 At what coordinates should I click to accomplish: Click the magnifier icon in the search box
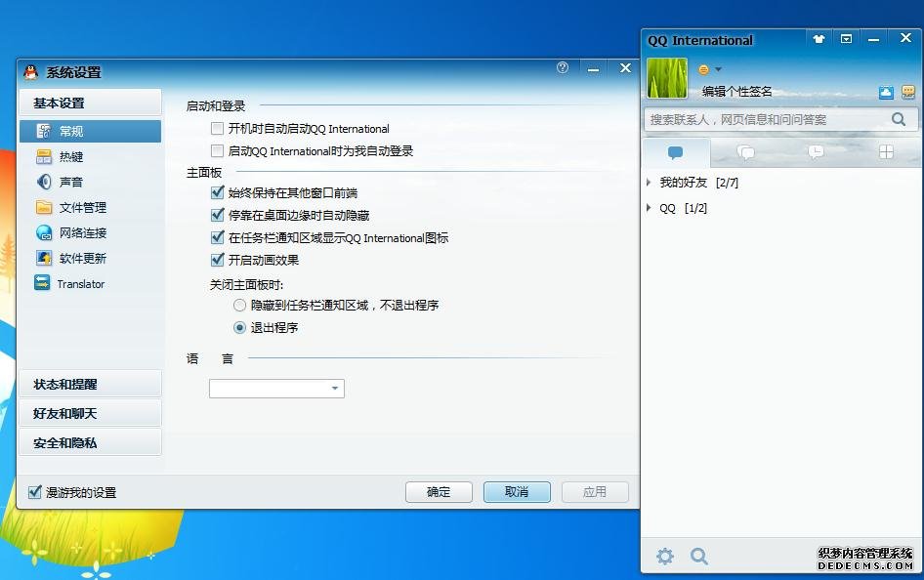(898, 119)
